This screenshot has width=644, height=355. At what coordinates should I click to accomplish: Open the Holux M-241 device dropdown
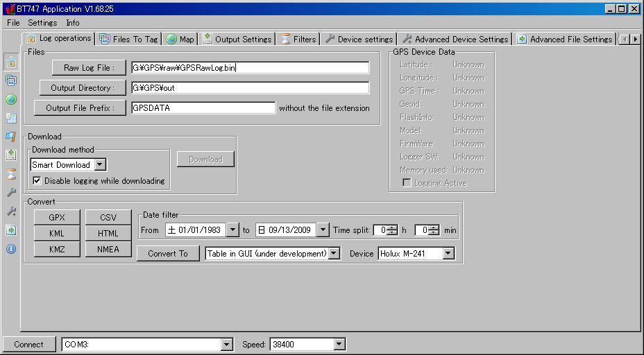(448, 254)
